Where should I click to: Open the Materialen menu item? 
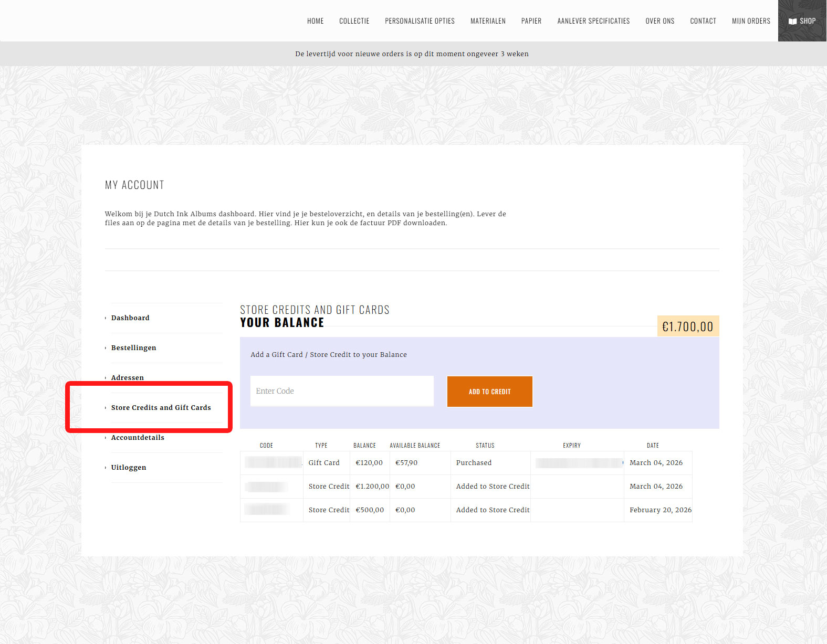(x=488, y=21)
